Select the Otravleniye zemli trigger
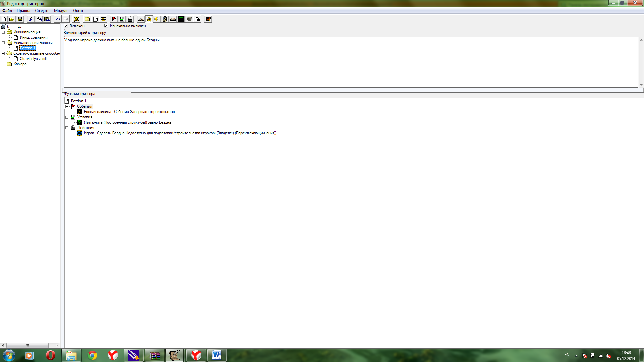Screen dimensions: 644x362 (x=33, y=59)
